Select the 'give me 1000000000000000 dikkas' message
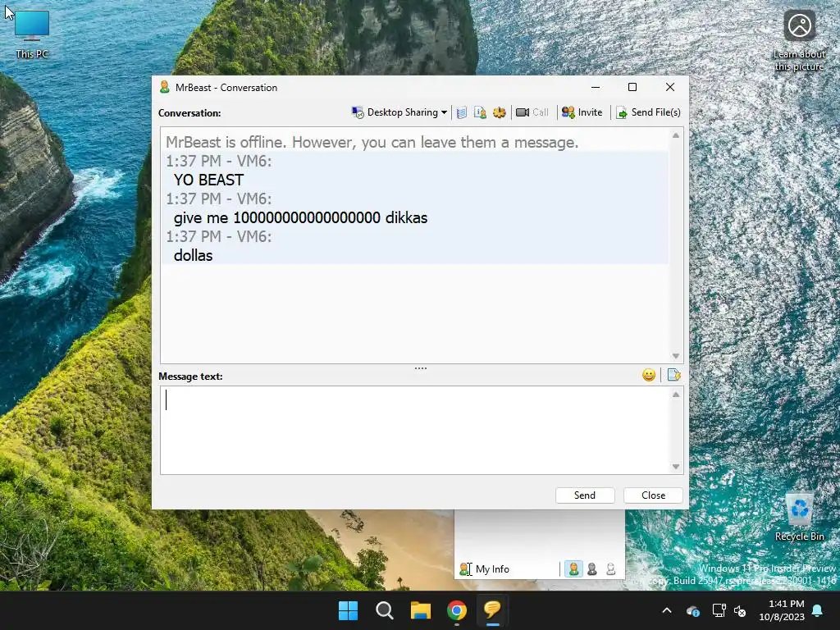 coord(300,218)
